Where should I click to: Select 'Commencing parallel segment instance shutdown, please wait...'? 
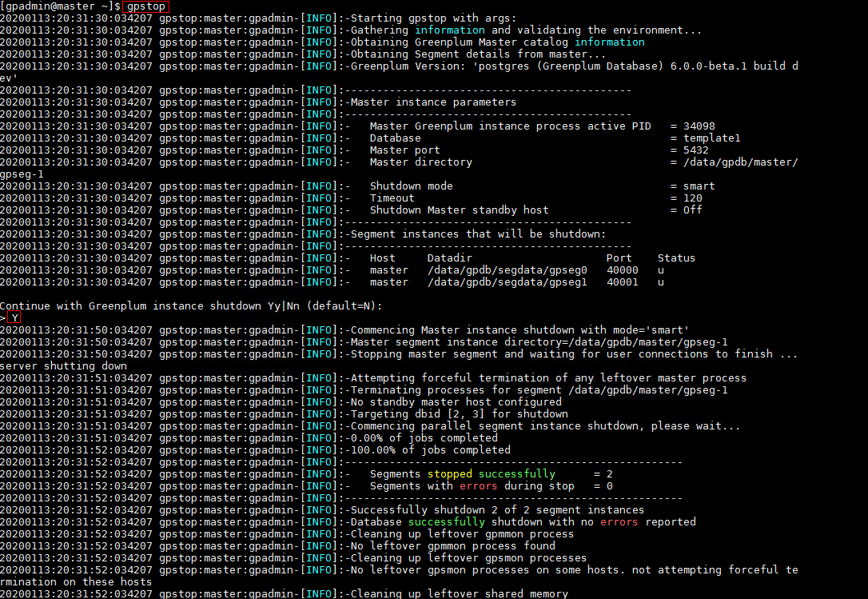point(545,426)
